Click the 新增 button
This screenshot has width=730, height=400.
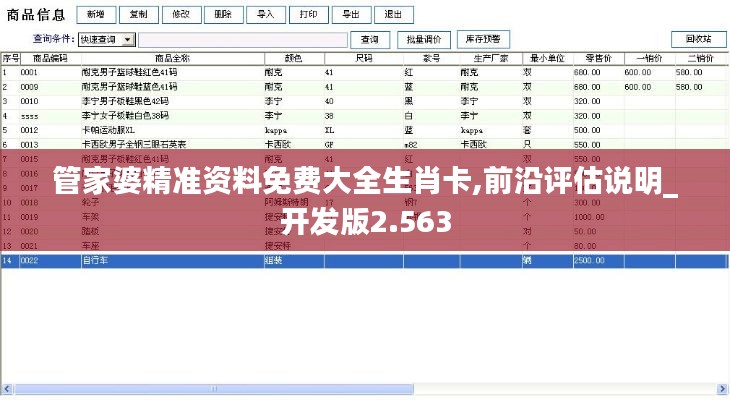pos(96,15)
